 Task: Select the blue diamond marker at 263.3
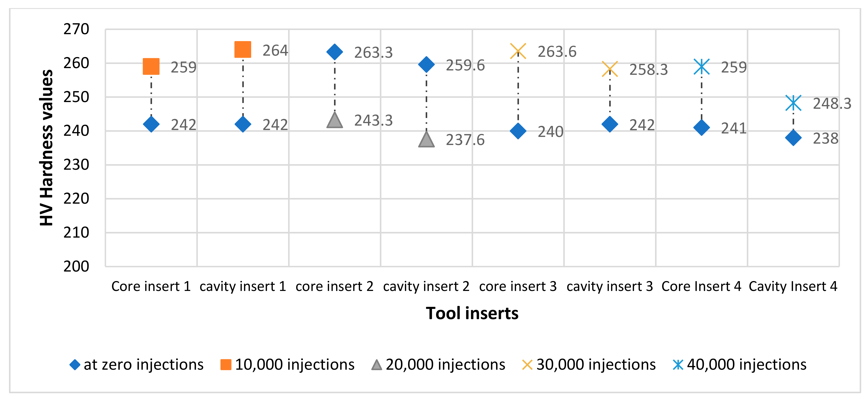point(335,52)
